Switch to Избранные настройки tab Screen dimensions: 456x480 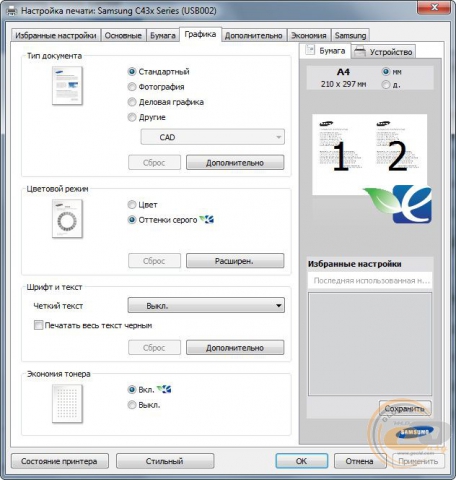click(56, 35)
